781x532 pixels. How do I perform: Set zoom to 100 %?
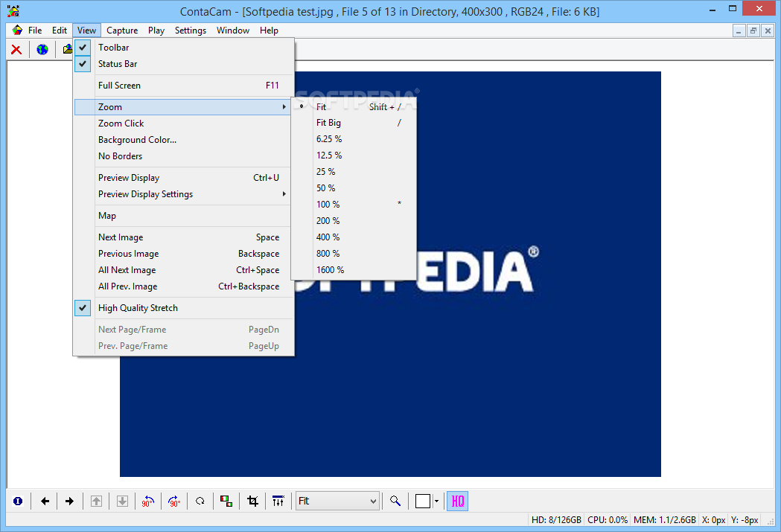354,205
